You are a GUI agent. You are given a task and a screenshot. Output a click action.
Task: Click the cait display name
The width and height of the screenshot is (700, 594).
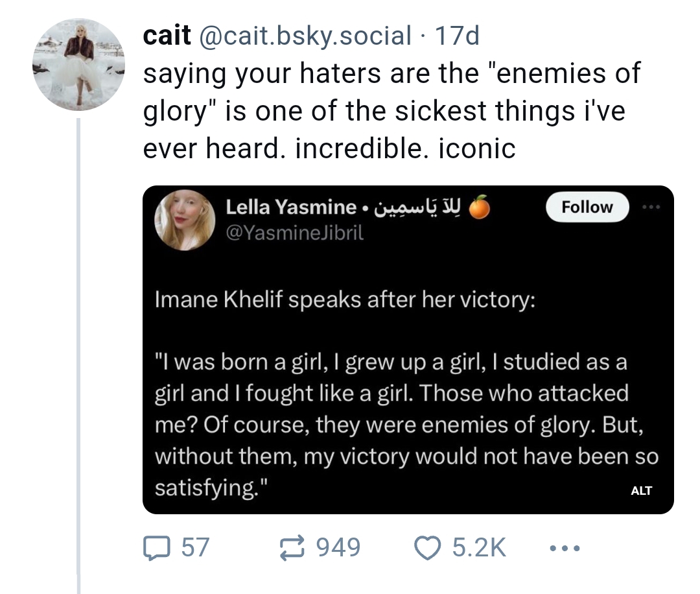(x=167, y=35)
